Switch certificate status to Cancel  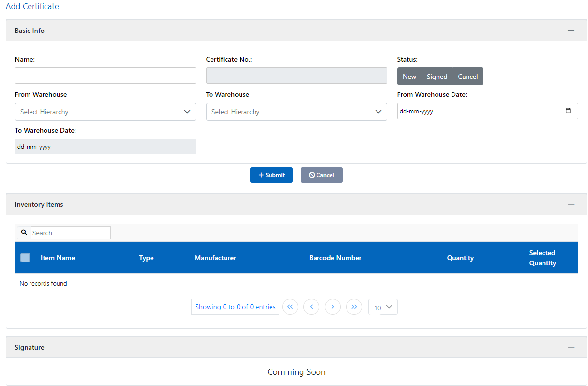pos(467,76)
